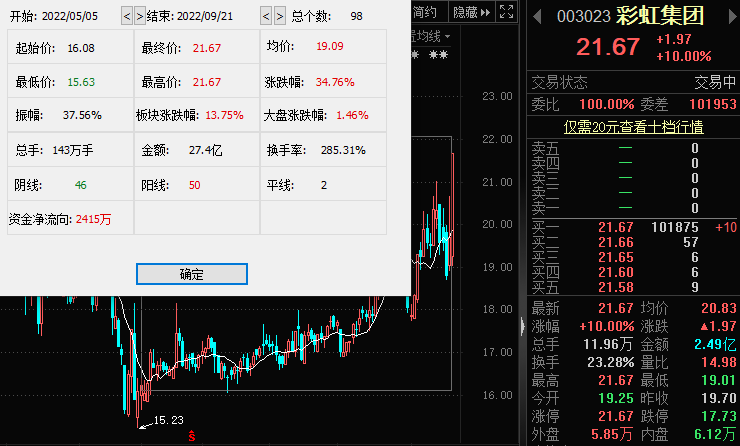Click the 板块涨跌幅 value 13.75%
This screenshot has height=446, width=740.
pos(224,115)
